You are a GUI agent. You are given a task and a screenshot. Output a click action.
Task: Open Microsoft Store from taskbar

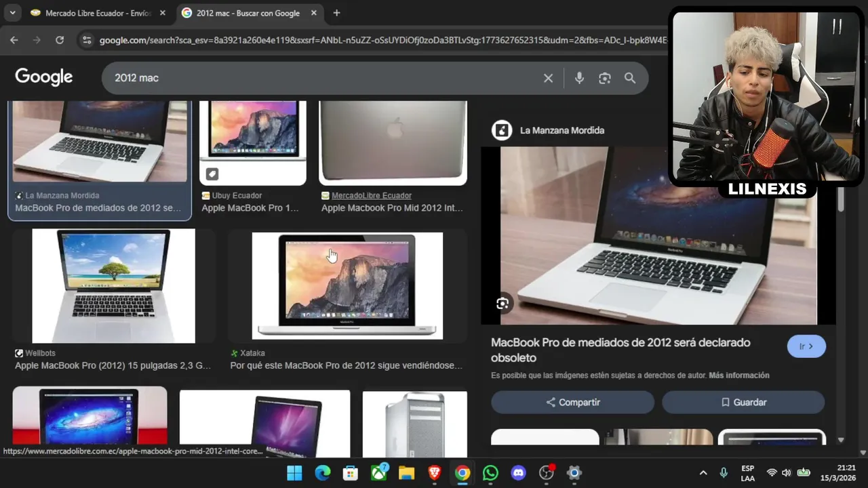[x=351, y=472]
